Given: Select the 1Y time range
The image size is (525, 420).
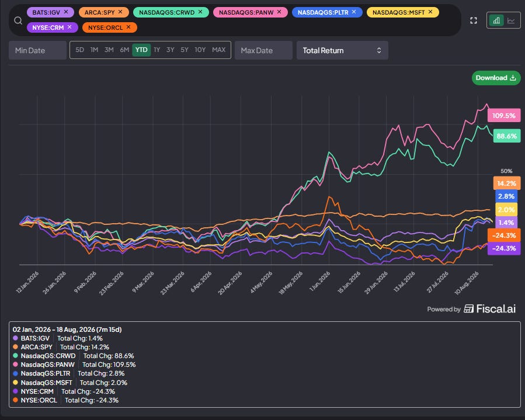Looking at the screenshot, I should point(157,50).
